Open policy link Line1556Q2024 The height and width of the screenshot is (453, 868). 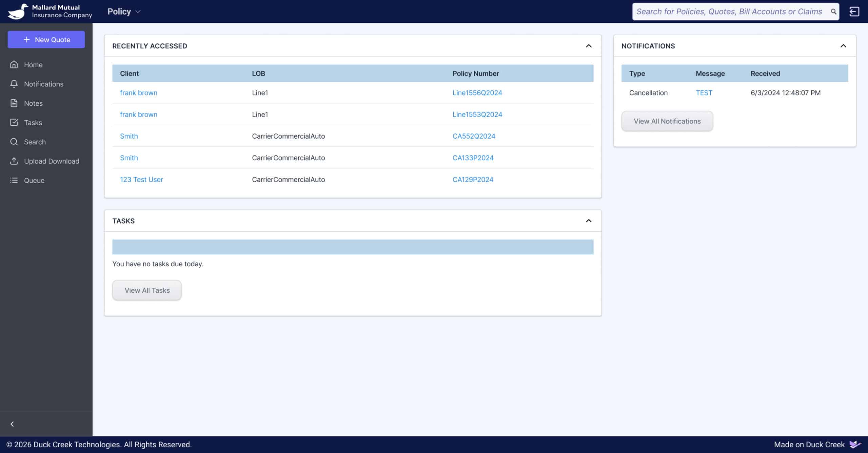click(477, 92)
